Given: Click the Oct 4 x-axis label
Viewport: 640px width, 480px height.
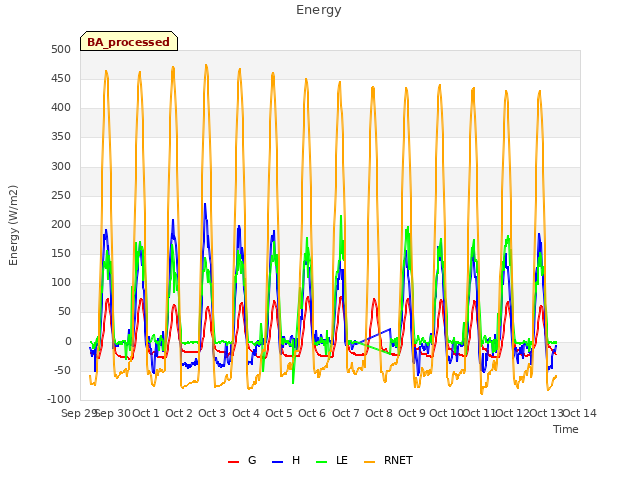Looking at the screenshot, I should coord(246,413).
